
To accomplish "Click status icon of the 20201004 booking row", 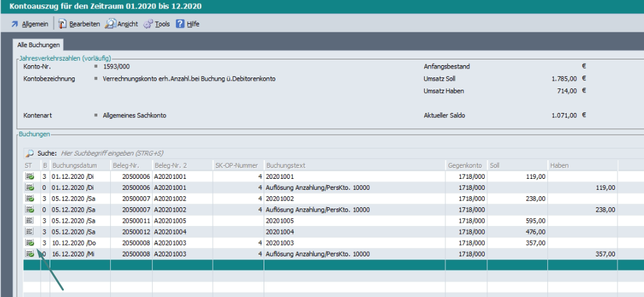I will pos(29,231).
